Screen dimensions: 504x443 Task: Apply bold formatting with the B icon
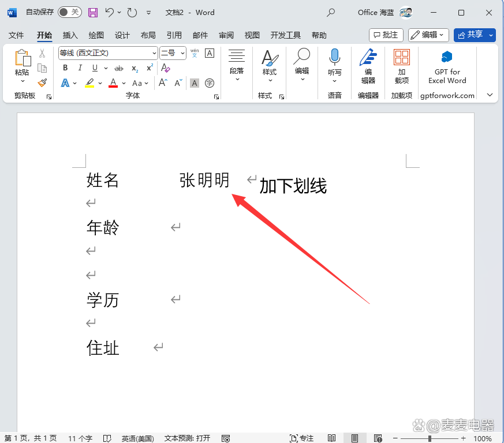click(65, 68)
